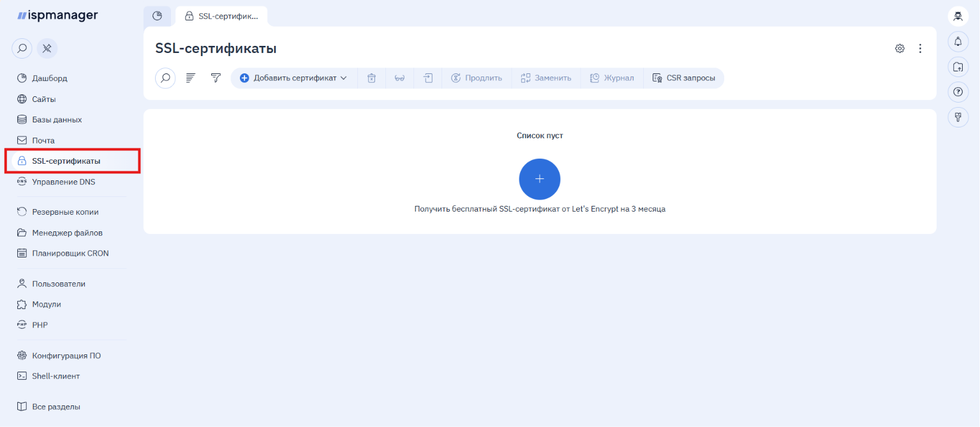
Task: Show Все разделы
Action: coord(48,407)
